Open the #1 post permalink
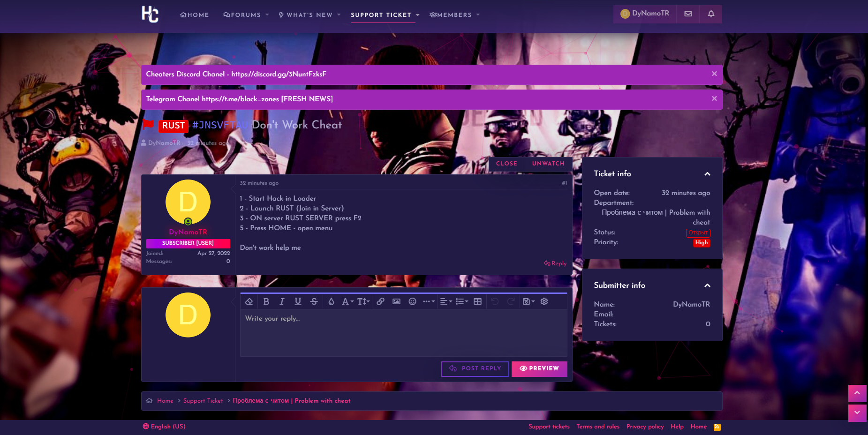Screen dimensions: 868x435 [565, 183]
